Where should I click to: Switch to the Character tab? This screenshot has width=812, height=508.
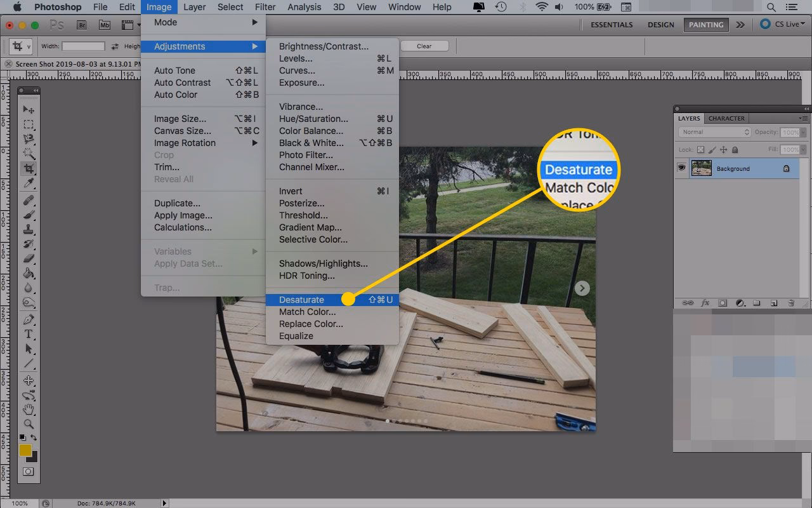[726, 119]
